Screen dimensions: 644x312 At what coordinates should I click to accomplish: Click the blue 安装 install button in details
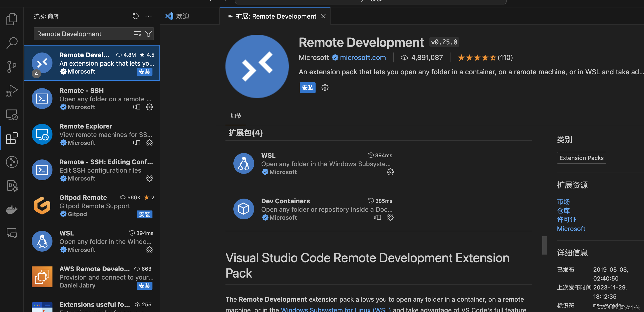point(307,88)
